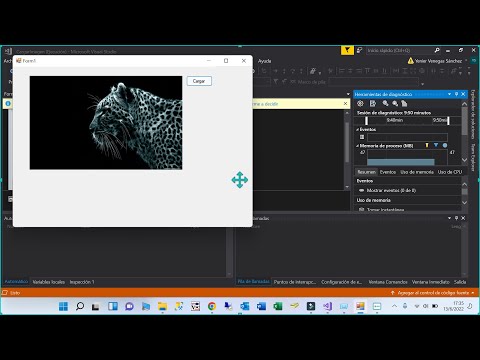
Task: Open Google Chrome from the taskbar
Action: (x=212, y=306)
